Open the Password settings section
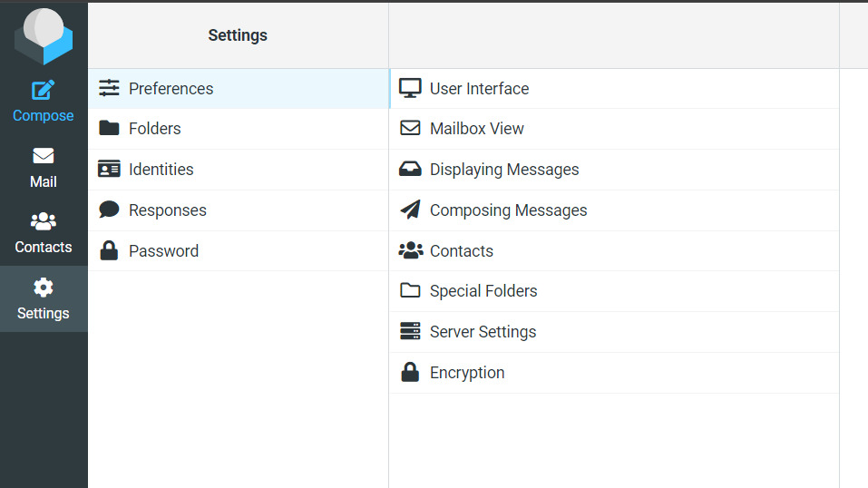This screenshot has width=868, height=488. 163,251
